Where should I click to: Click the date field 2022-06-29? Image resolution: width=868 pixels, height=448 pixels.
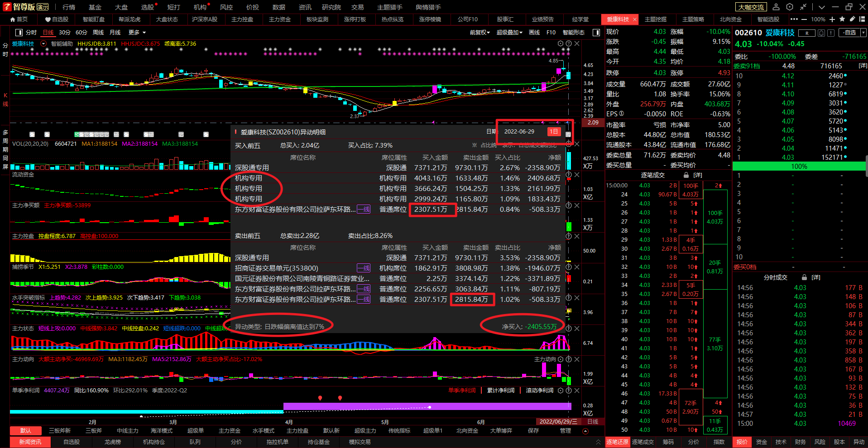click(x=519, y=132)
